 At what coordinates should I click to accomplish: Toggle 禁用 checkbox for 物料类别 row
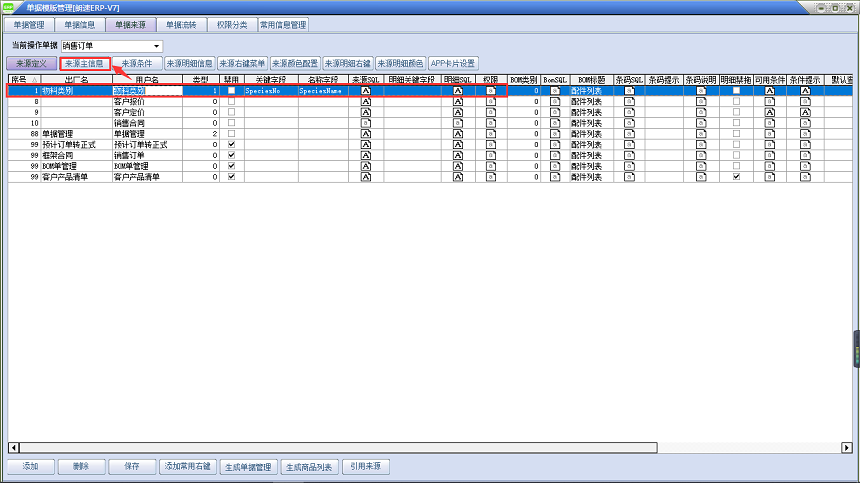click(232, 91)
